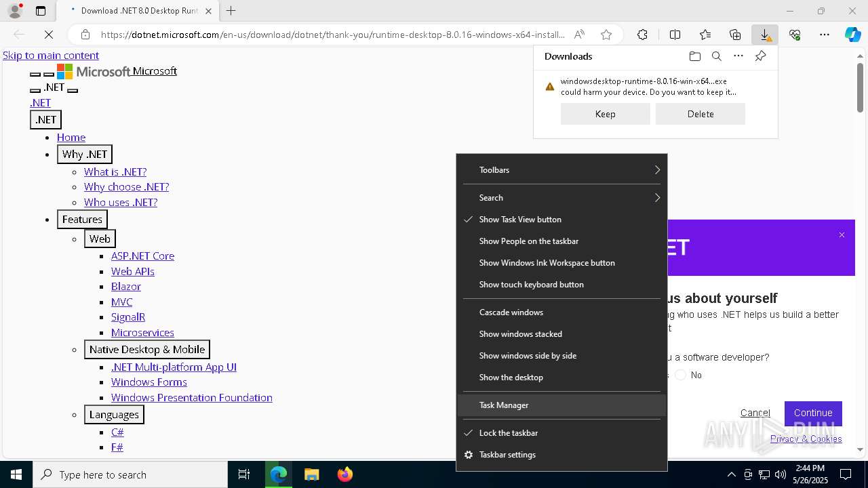The height and width of the screenshot is (488, 868).
Task: Enable Show touch keyboard button
Action: coord(561,285)
